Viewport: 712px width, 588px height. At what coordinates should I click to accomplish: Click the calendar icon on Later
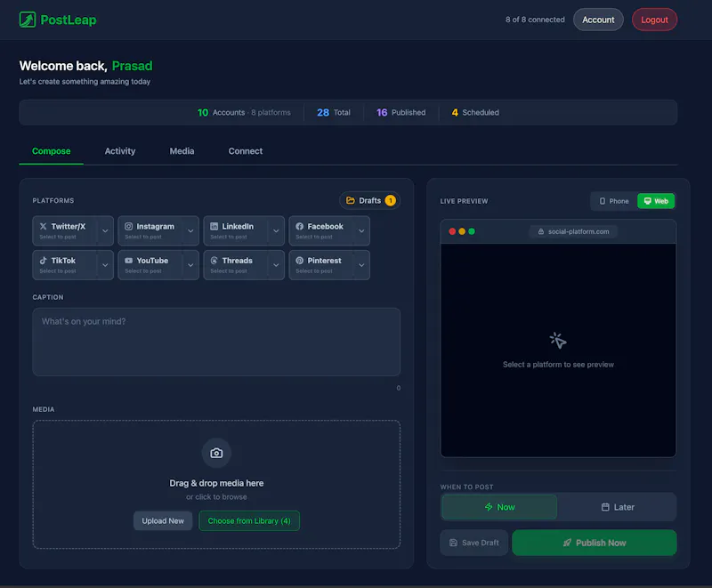(605, 507)
